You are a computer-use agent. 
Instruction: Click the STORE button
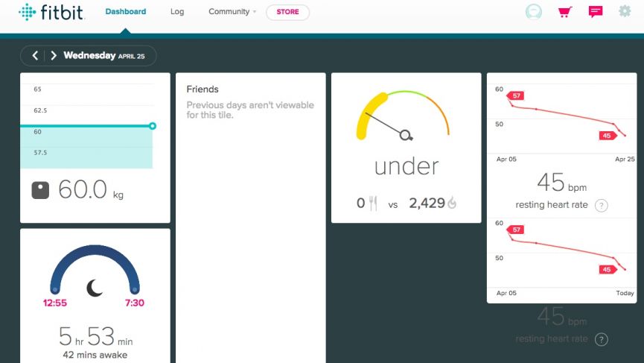[287, 12]
